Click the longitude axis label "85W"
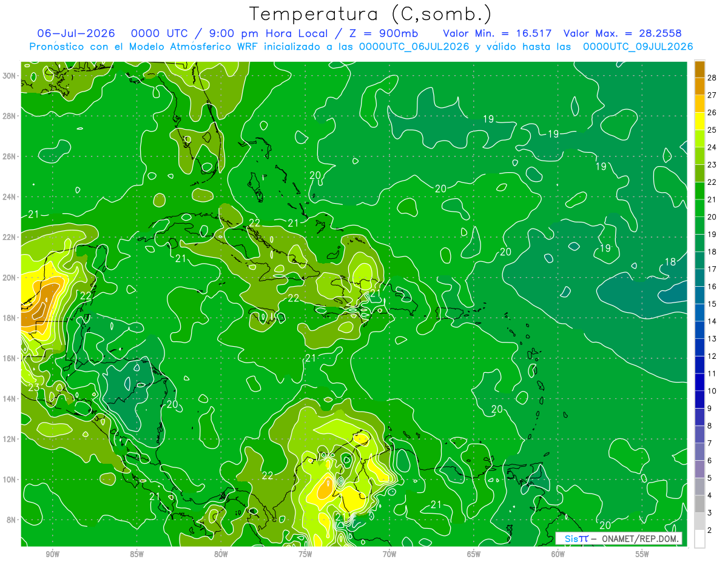This screenshot has height=562, width=728. tap(136, 554)
